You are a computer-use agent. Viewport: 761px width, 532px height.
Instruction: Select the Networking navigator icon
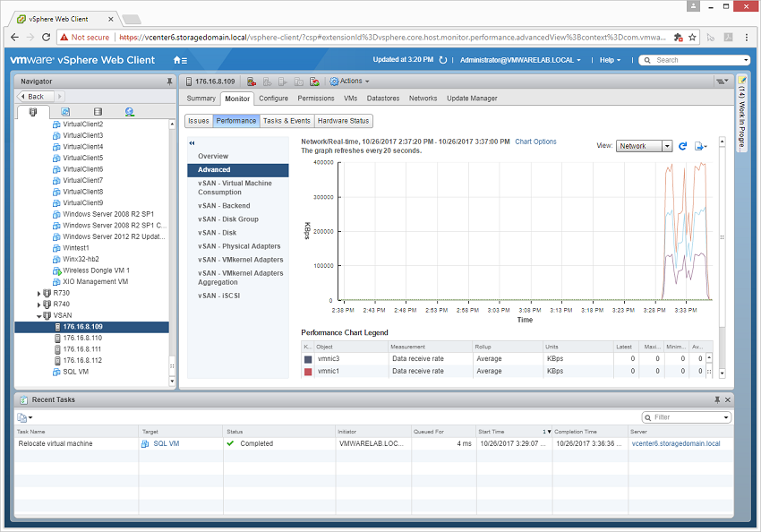point(130,112)
